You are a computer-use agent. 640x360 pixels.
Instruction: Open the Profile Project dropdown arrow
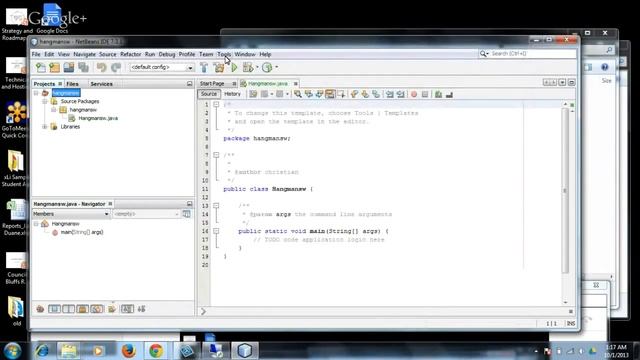coord(277,67)
